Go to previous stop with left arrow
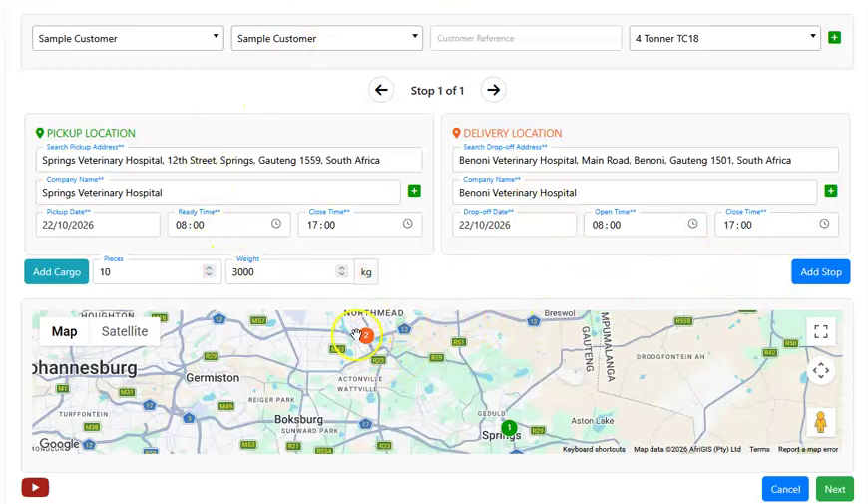Viewport: 868px width, 504px height. [381, 90]
